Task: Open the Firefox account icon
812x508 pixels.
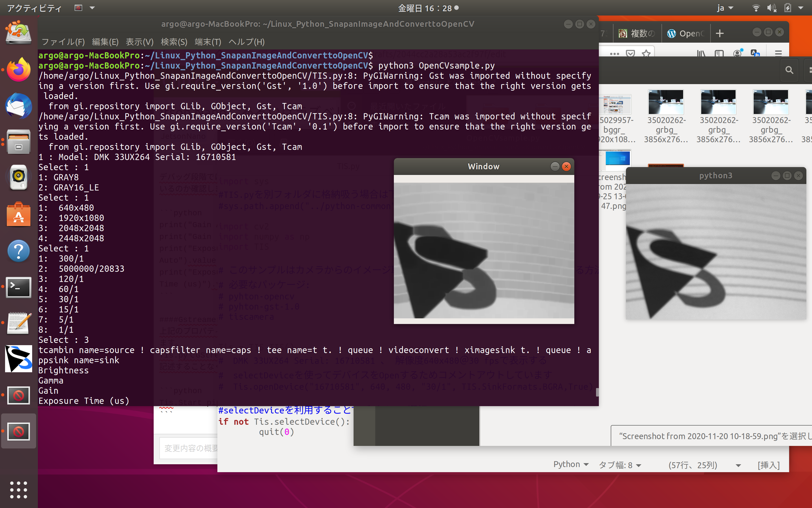Action: coord(738,53)
